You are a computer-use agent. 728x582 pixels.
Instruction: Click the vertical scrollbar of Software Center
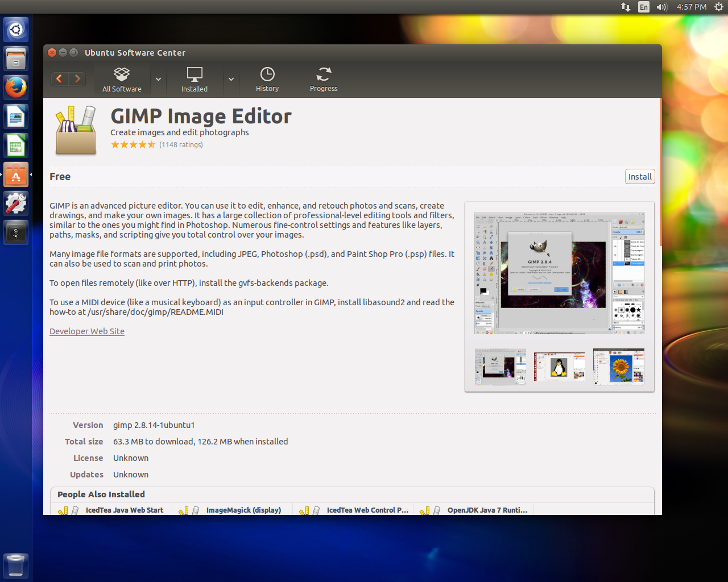pyautogui.click(x=660, y=172)
